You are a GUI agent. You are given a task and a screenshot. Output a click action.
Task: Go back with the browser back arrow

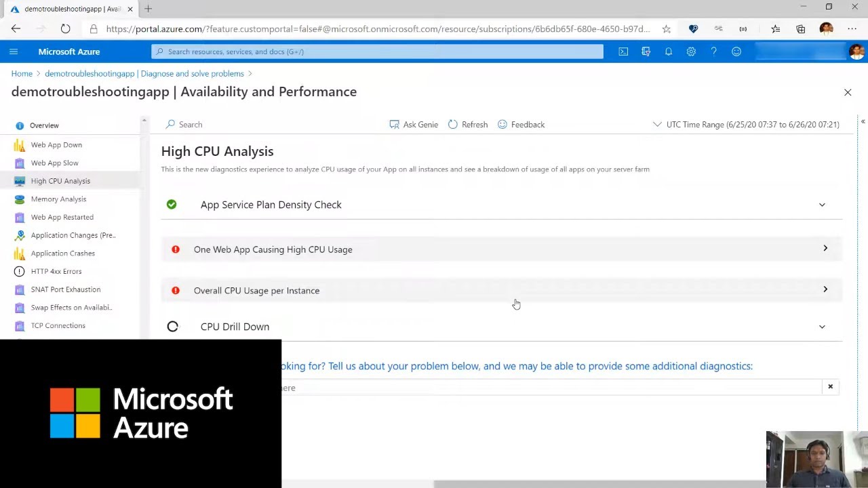[x=16, y=28]
